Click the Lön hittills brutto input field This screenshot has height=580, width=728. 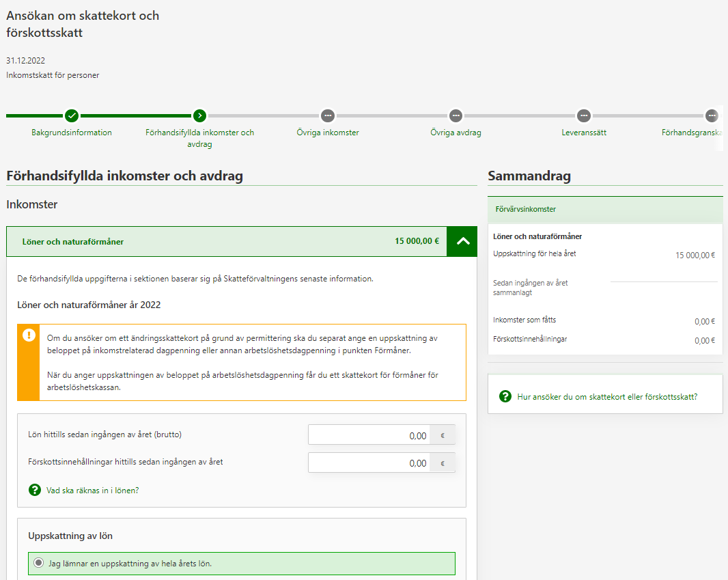tap(369, 435)
